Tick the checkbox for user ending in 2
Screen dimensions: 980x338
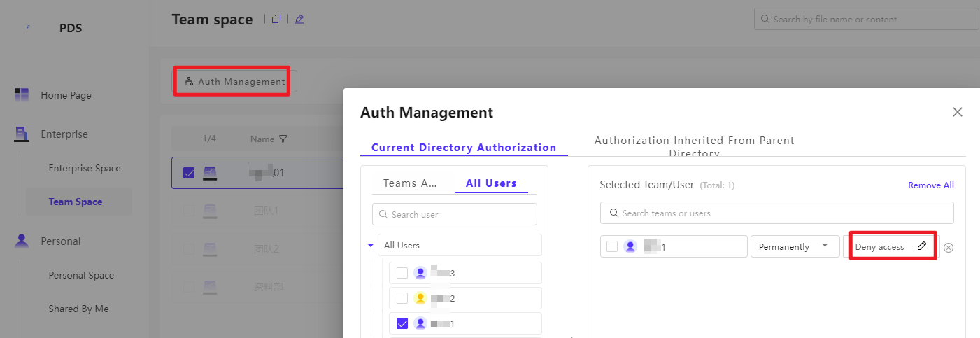tap(402, 298)
